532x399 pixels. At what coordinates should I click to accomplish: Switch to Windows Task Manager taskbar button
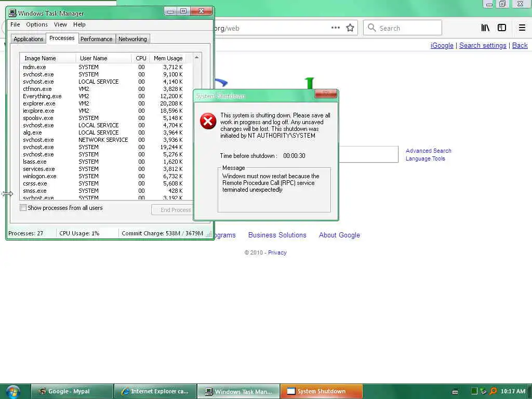238,391
